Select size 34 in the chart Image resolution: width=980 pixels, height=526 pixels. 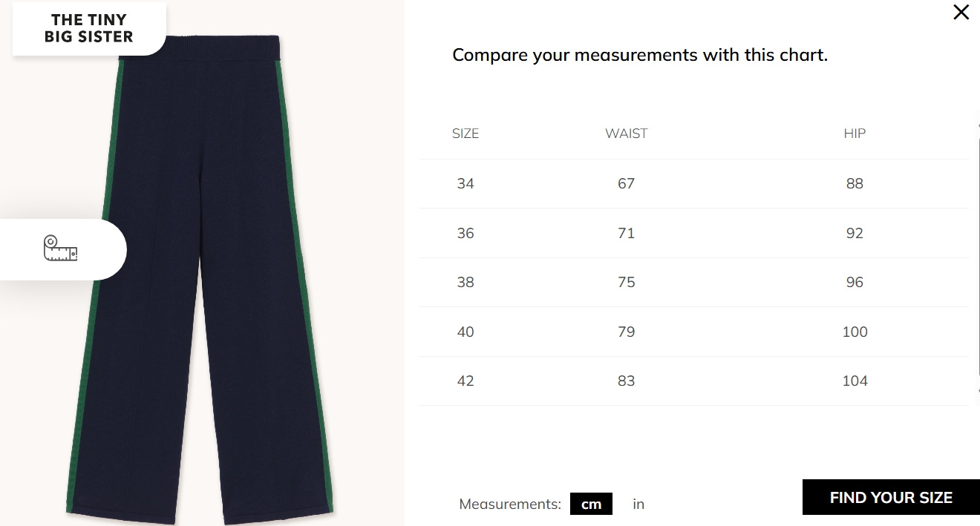coord(465,184)
